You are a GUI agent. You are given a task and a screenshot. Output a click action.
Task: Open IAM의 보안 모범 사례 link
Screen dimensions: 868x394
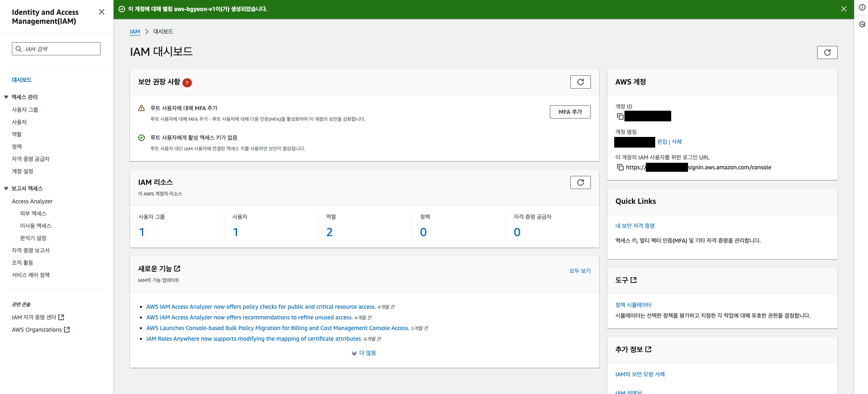click(x=640, y=374)
